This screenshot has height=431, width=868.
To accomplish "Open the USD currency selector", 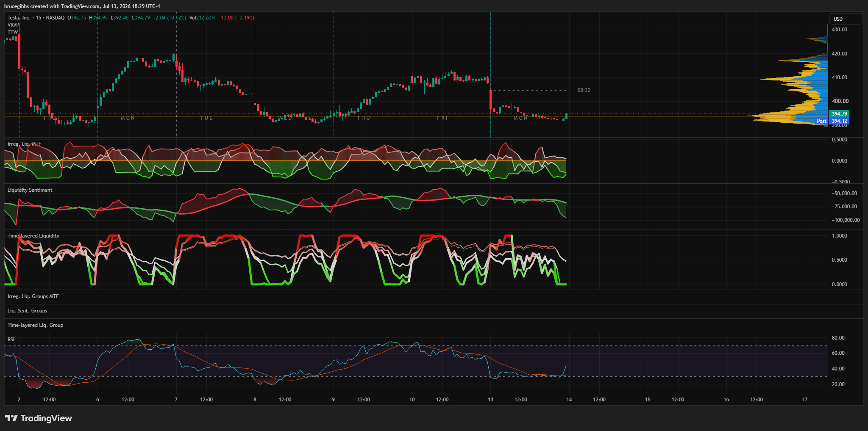I will (x=846, y=19).
